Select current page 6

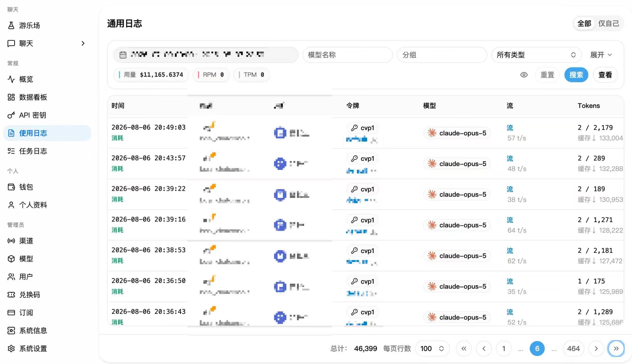pos(537,348)
